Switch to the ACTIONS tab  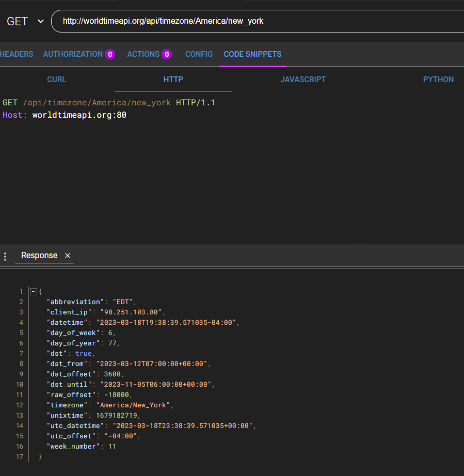point(143,54)
